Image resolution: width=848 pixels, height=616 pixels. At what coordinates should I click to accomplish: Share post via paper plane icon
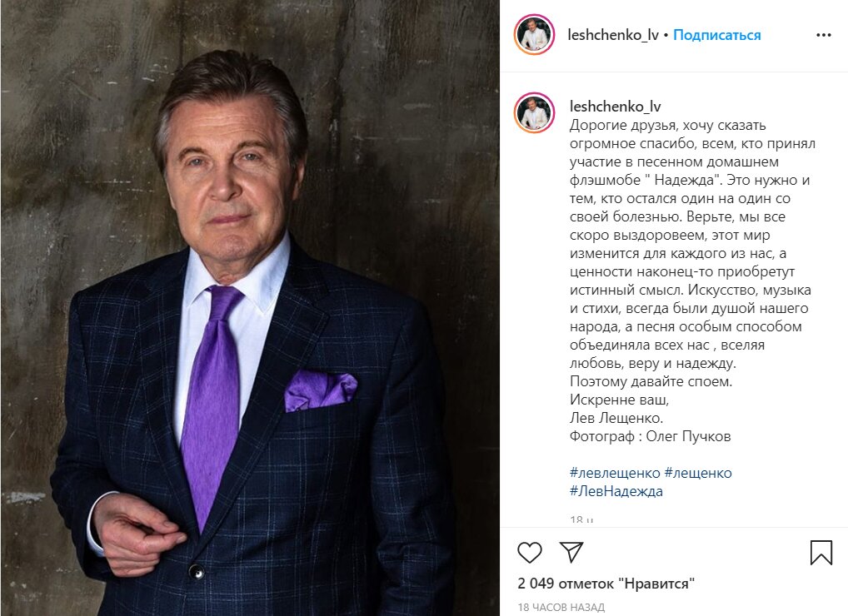coord(571,552)
